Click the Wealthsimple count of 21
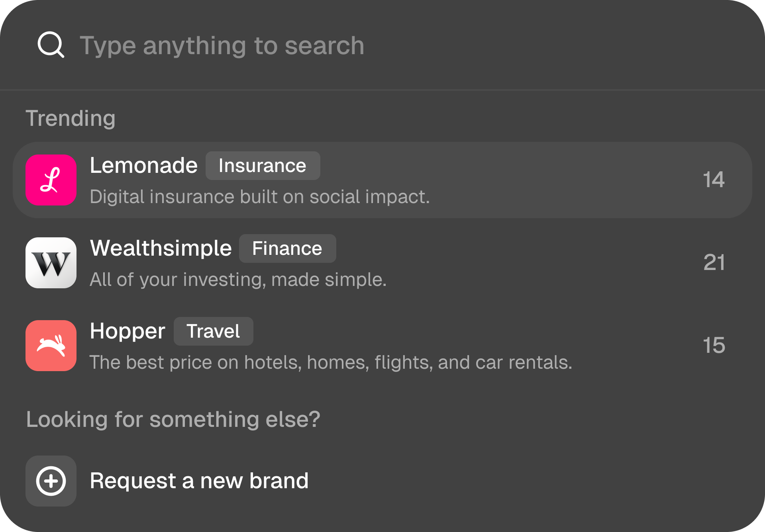The width and height of the screenshot is (765, 532). coord(714,262)
